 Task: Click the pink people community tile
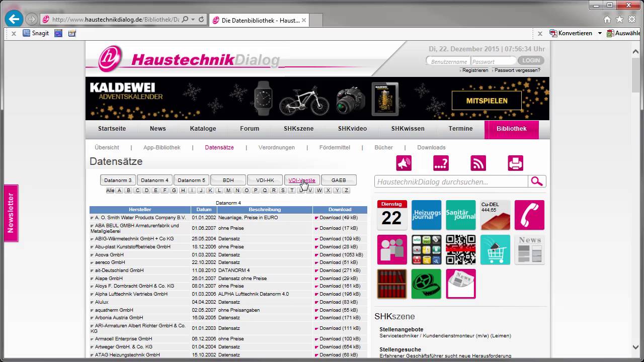392,249
